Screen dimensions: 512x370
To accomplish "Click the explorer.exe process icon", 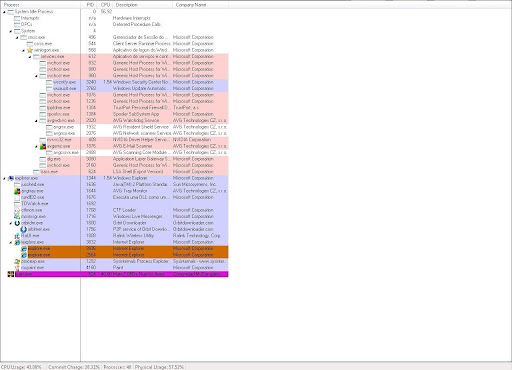I will point(11,178).
